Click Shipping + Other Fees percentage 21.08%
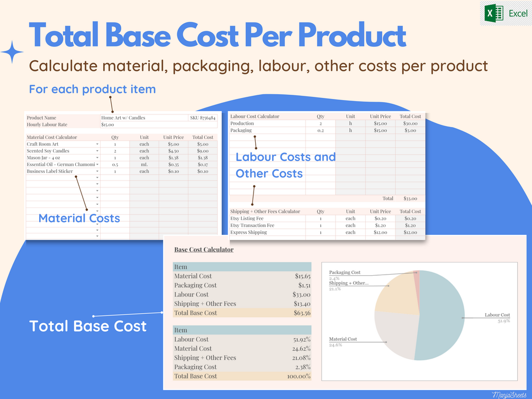This screenshot has height=399, width=532. tap(302, 358)
